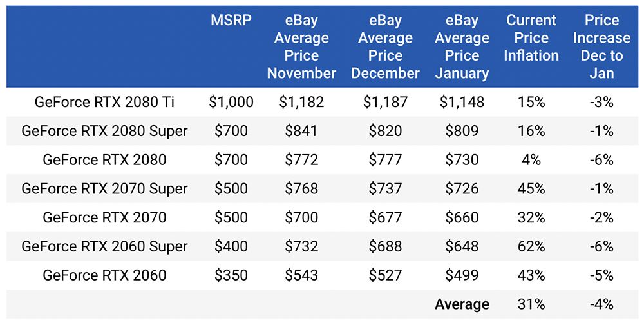Select the eBay Average Price November header
The image size is (644, 325).
[301, 46]
